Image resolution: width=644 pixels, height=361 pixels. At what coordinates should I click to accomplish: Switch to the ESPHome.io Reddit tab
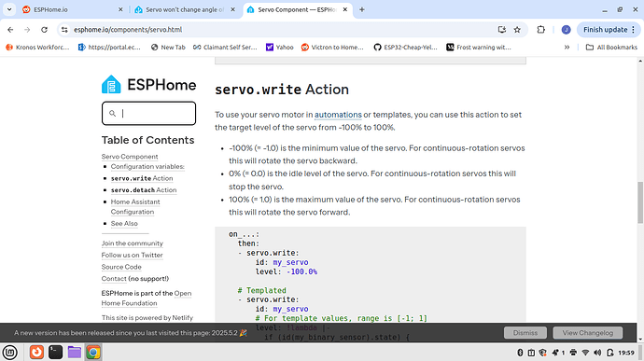(72, 9)
